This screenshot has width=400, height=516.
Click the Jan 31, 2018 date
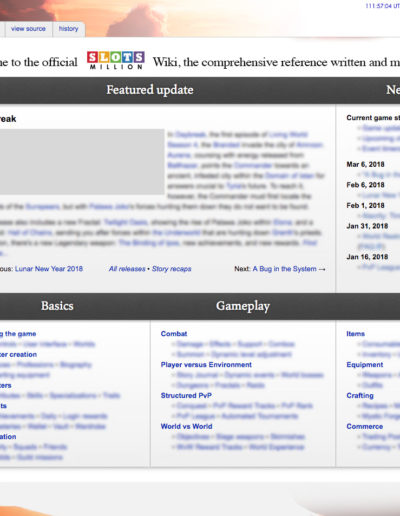[367, 226]
